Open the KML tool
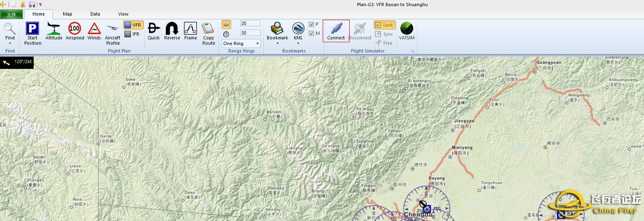 point(298,33)
